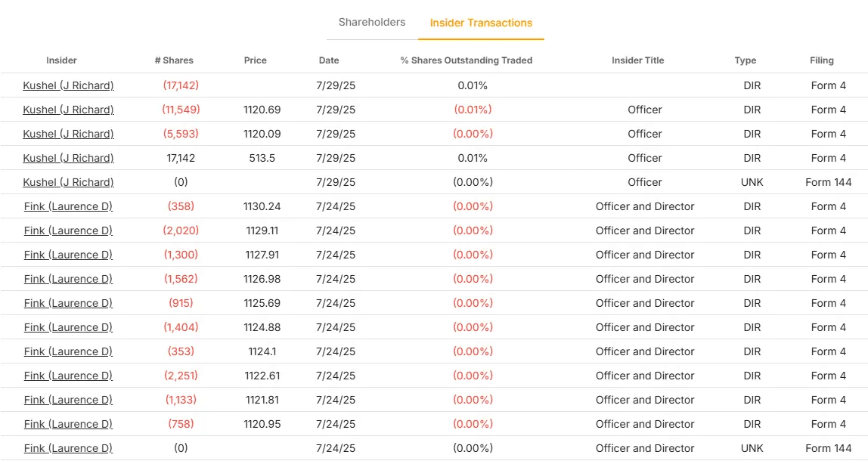Select the Insider Transactions tab

tap(481, 23)
